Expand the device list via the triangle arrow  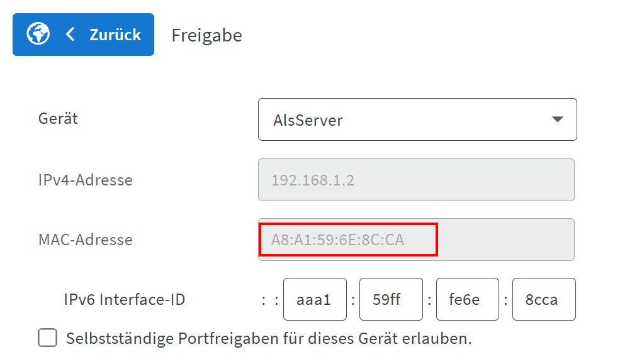pyautogui.click(x=558, y=119)
